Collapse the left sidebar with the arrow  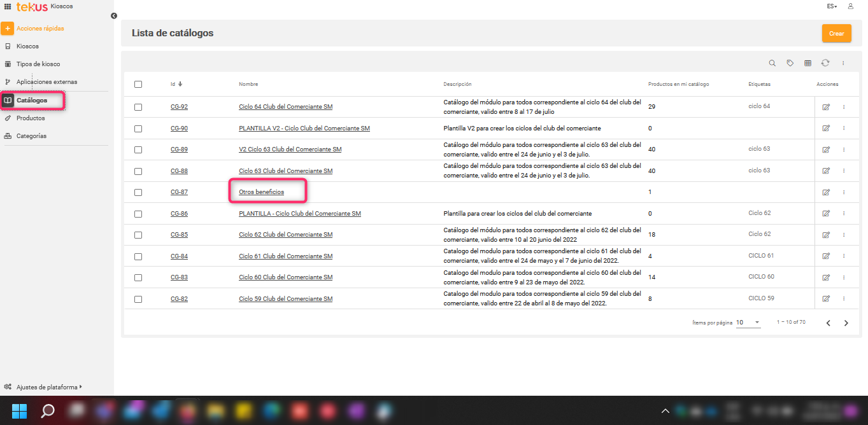pyautogui.click(x=113, y=16)
